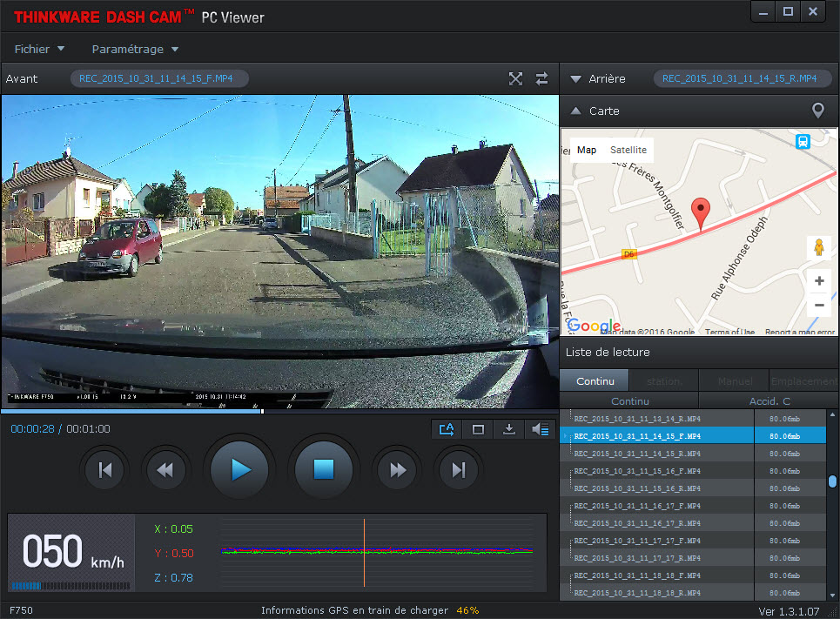The height and width of the screenshot is (619, 840).
Task: Switch map to Satellite view
Action: click(628, 150)
